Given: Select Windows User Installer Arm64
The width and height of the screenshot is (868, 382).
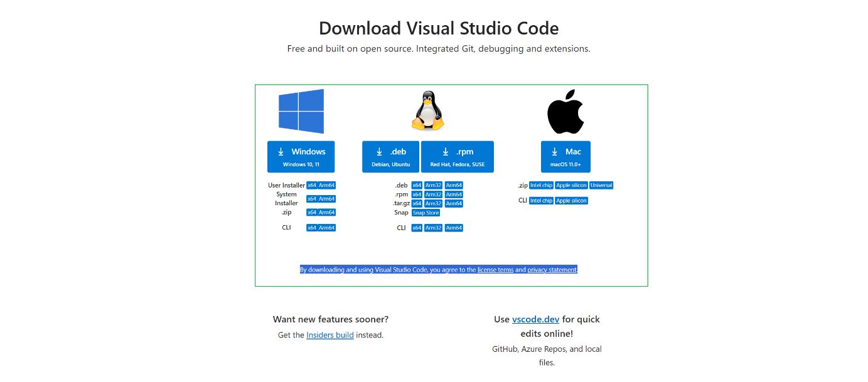Looking at the screenshot, I should pos(327,185).
